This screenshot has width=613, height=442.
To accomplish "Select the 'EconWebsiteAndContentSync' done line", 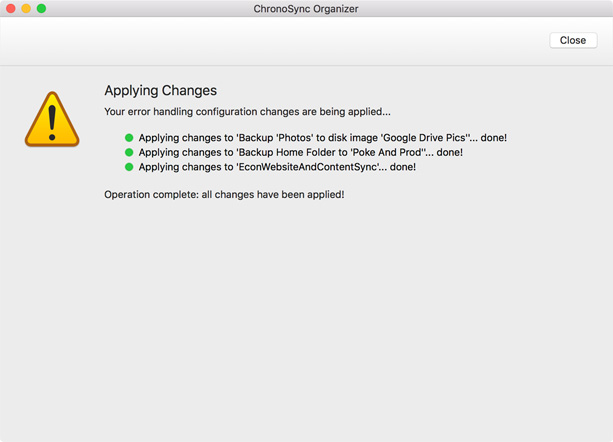I will pos(277,167).
